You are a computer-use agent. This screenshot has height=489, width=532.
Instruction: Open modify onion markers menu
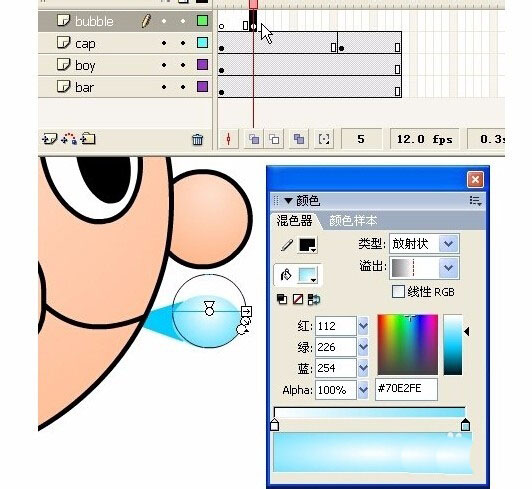(324, 139)
